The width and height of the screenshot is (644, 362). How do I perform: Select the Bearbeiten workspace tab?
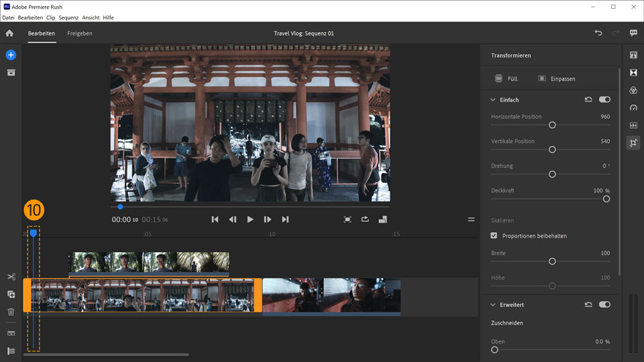[x=42, y=34]
